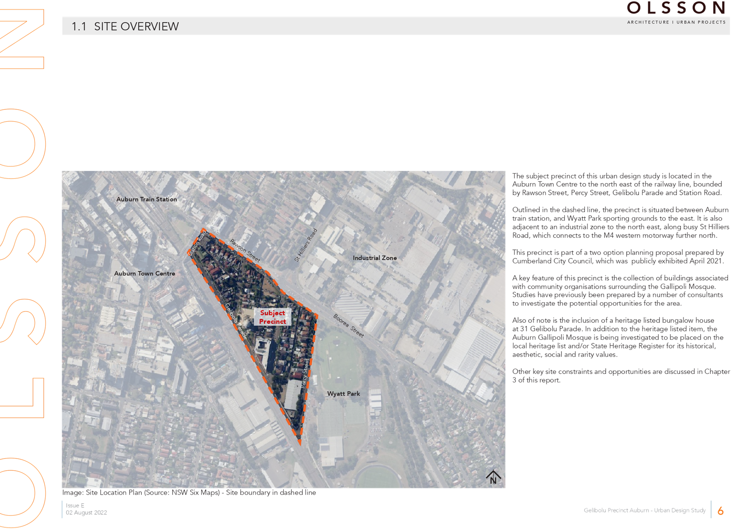Screen dimensions: 756x532
Task: Click the Site Location Plan image caption
Action: click(189, 493)
